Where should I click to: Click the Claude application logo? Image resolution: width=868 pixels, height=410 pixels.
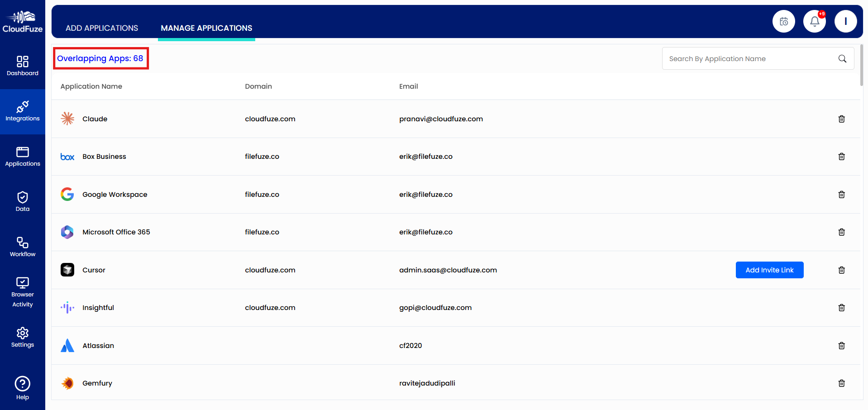[67, 119]
